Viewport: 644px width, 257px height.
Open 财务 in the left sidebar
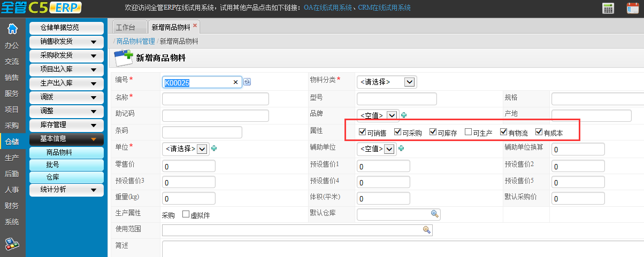point(12,206)
